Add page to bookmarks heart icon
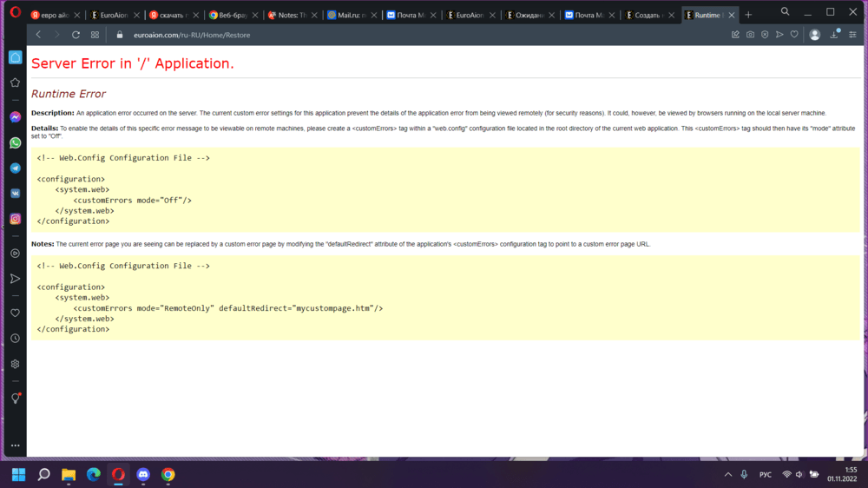 click(x=793, y=35)
